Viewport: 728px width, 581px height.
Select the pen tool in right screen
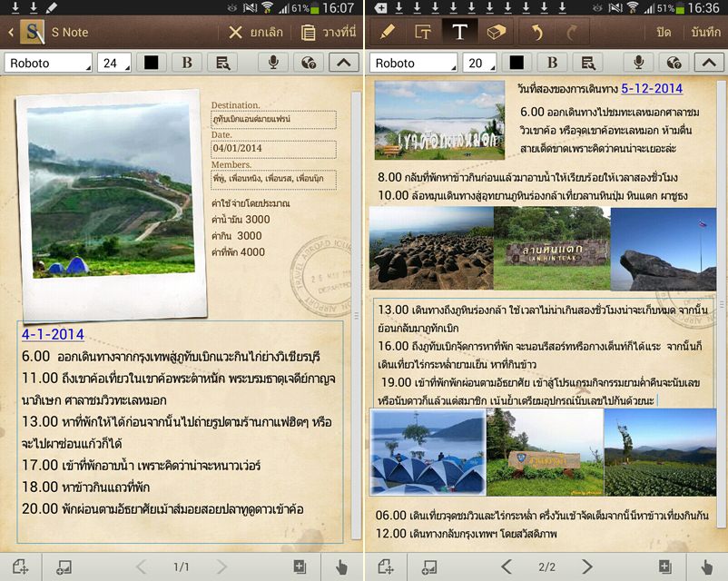387,32
